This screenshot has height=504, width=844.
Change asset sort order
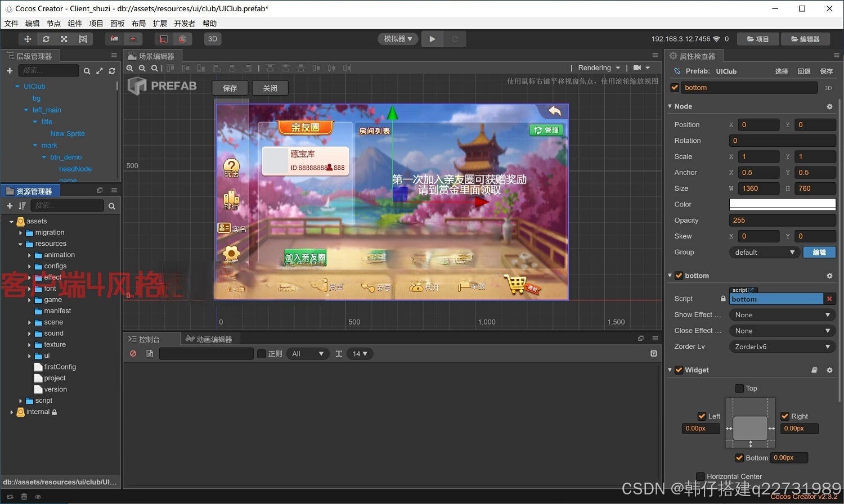pyautogui.click(x=22, y=206)
